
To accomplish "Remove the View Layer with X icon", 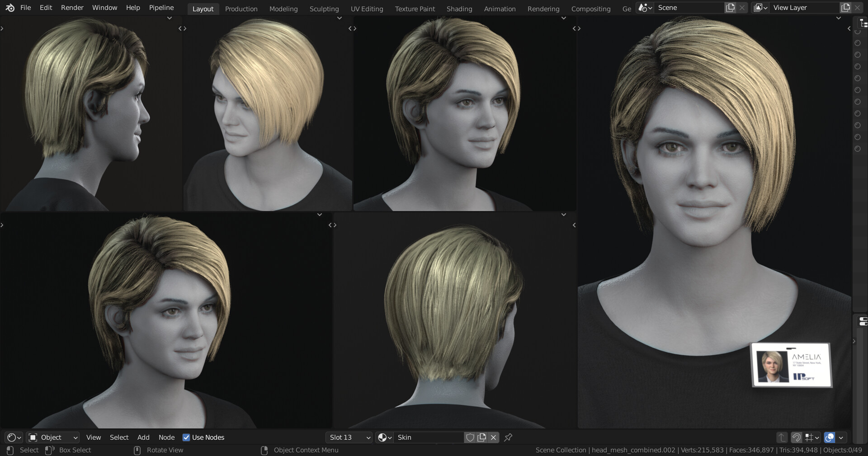I will point(857,8).
